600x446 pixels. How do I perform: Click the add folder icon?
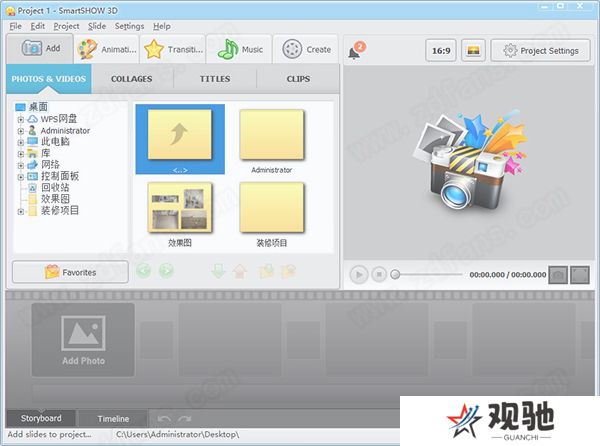(x=267, y=271)
